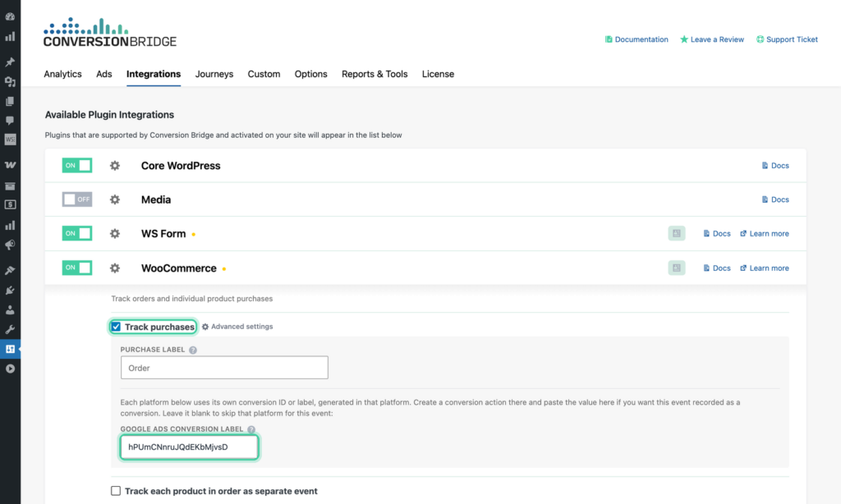Open the Options tab
Image resolution: width=841 pixels, height=504 pixels.
(310, 74)
